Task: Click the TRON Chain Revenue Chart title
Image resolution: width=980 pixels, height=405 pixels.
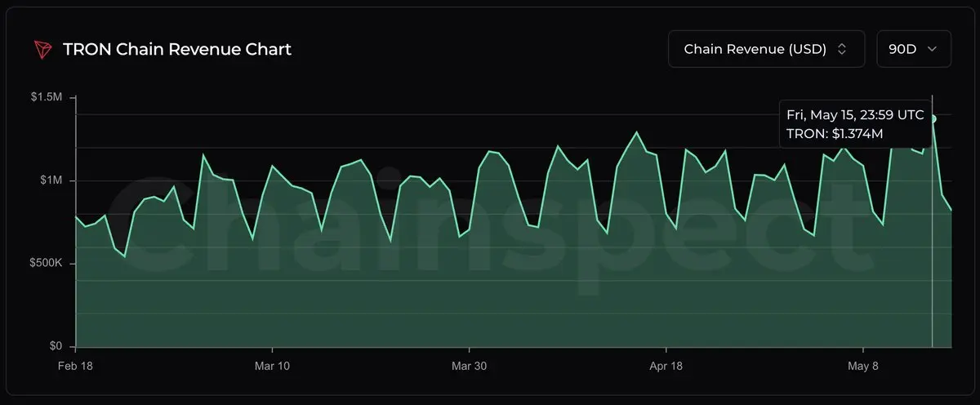Action: [x=177, y=49]
